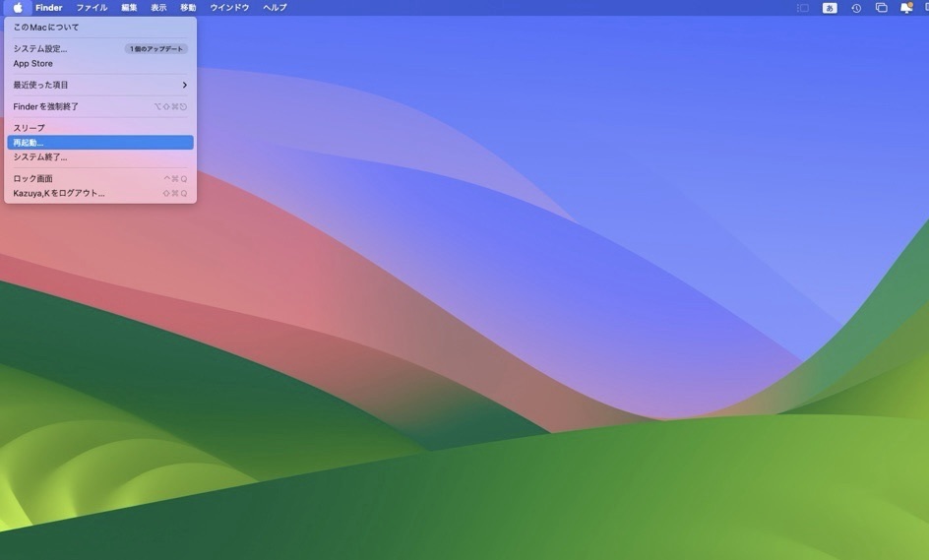
Task: Open the Finder menu
Action: [x=49, y=8]
